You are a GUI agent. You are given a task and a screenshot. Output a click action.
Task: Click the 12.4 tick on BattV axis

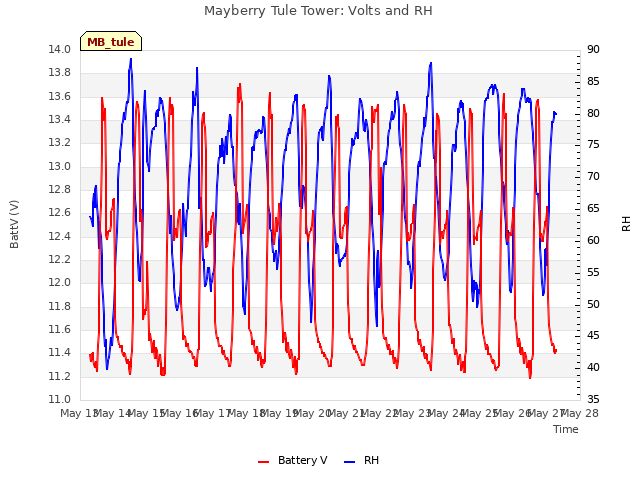point(59,237)
